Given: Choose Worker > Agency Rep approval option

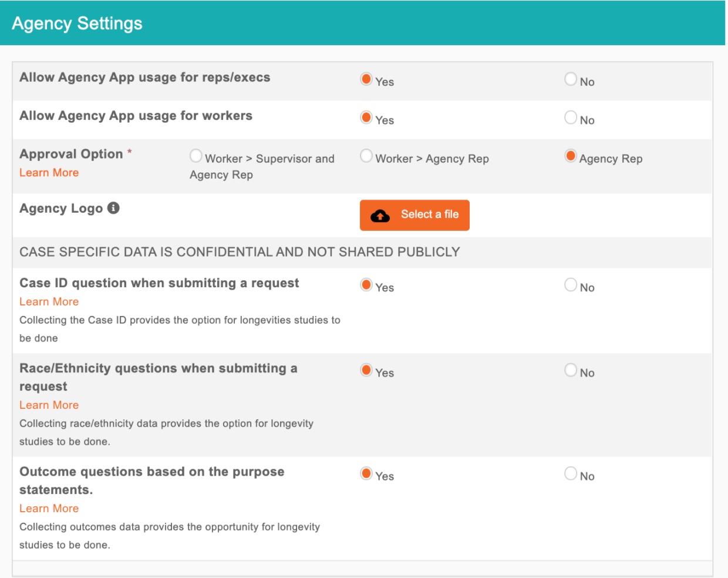Looking at the screenshot, I should pyautogui.click(x=366, y=156).
